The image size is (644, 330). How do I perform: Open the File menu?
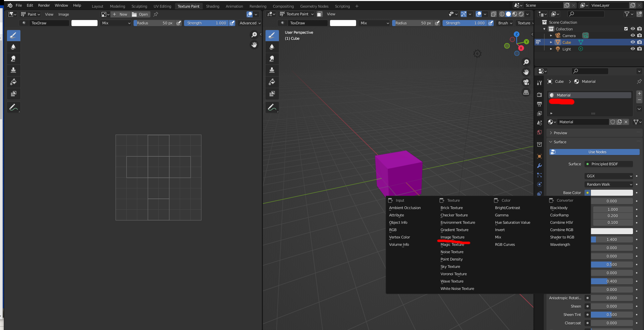(x=19, y=5)
